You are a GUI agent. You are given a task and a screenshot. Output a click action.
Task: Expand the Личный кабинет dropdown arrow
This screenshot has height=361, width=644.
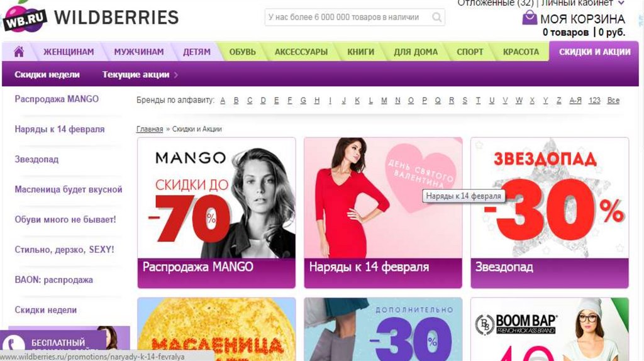click(x=621, y=3)
